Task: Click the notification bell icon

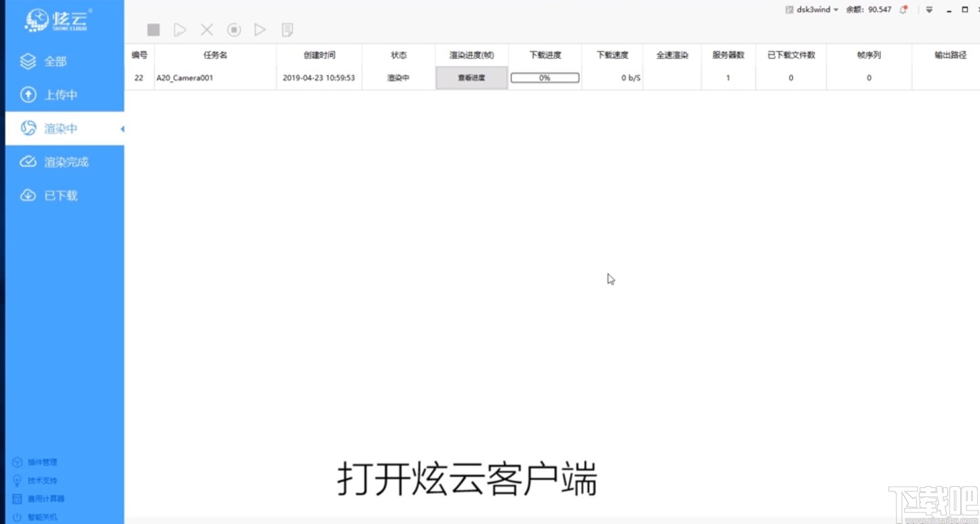Action: pyautogui.click(x=903, y=9)
